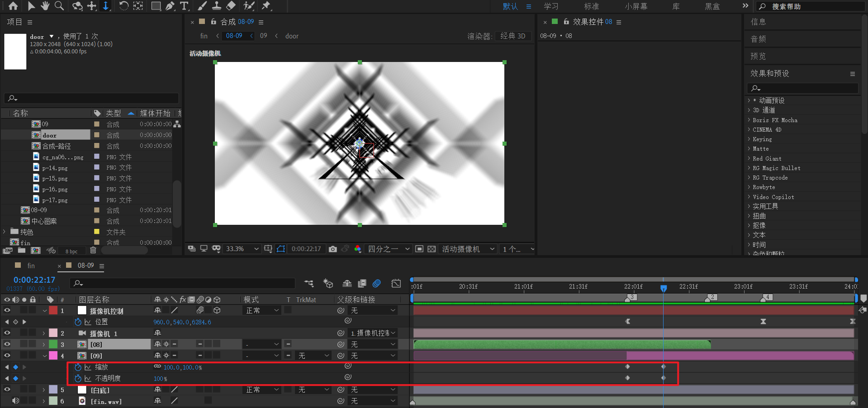Expand the Red Giant effects category

(x=749, y=158)
